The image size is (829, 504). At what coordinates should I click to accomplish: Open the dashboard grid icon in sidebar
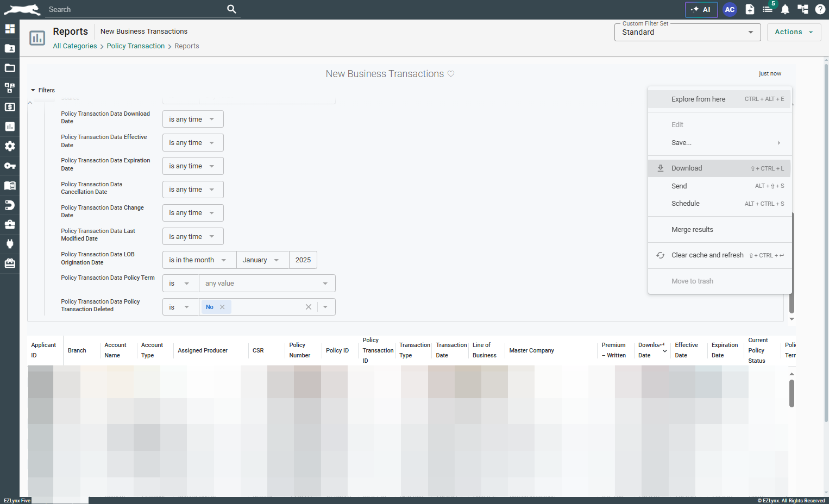[10, 29]
